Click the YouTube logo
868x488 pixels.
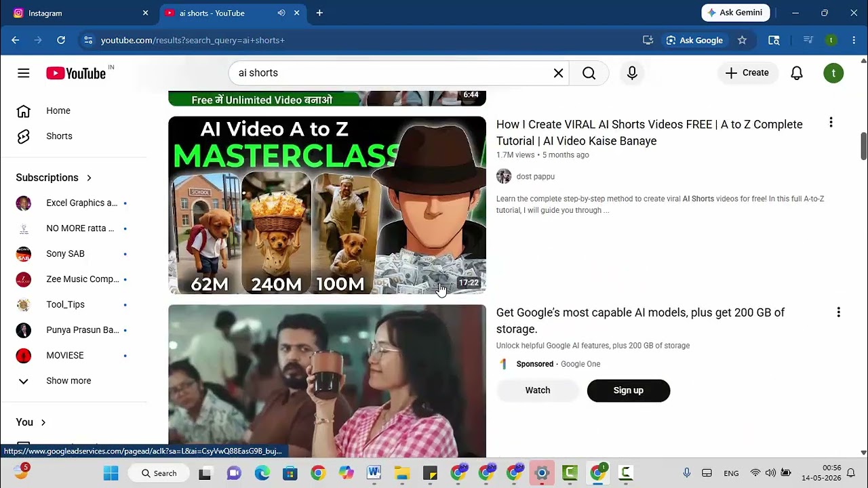click(x=76, y=73)
